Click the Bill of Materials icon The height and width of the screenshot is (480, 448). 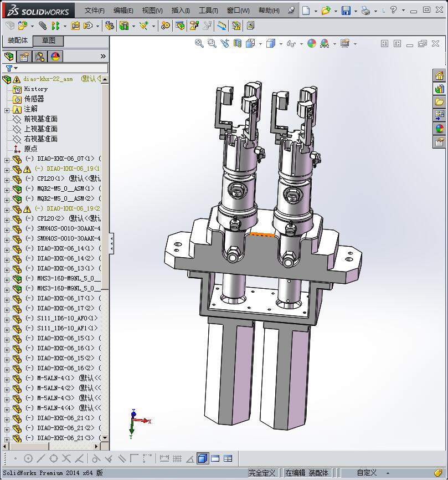180,25
